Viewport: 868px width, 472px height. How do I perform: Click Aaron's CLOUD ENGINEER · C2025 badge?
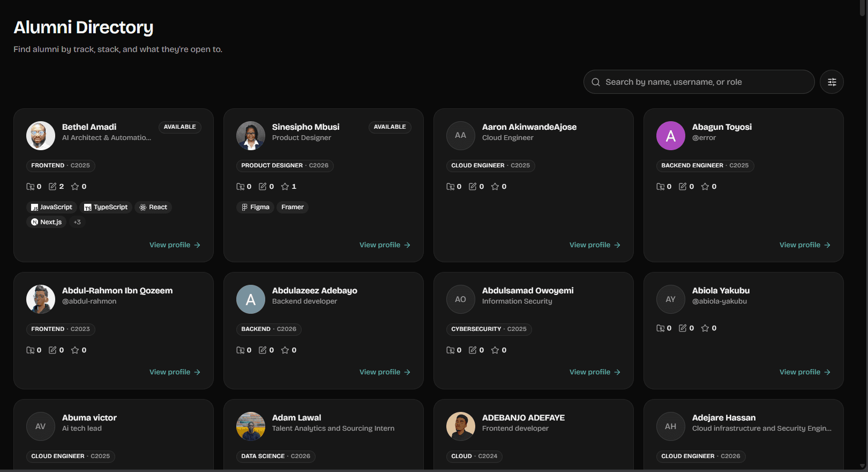click(491, 166)
